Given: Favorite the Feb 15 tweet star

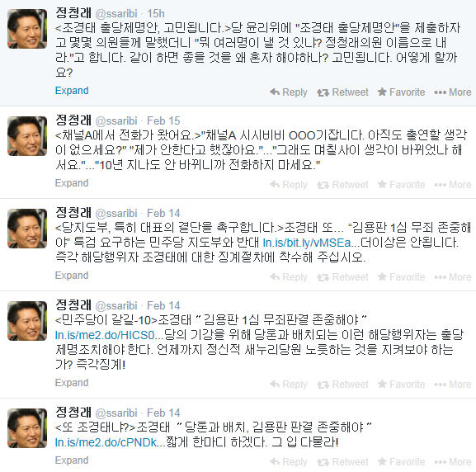Looking at the screenshot, I should 401,184.
